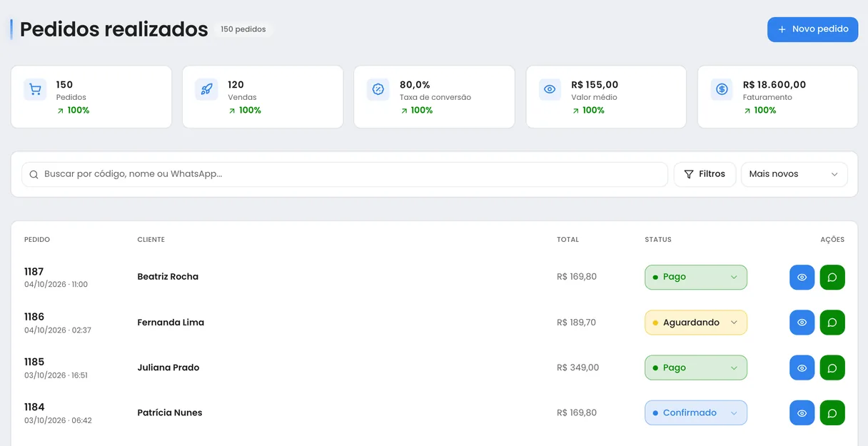Image resolution: width=868 pixels, height=446 pixels.
Task: Open the Mais novos sort dropdown
Action: (x=794, y=174)
